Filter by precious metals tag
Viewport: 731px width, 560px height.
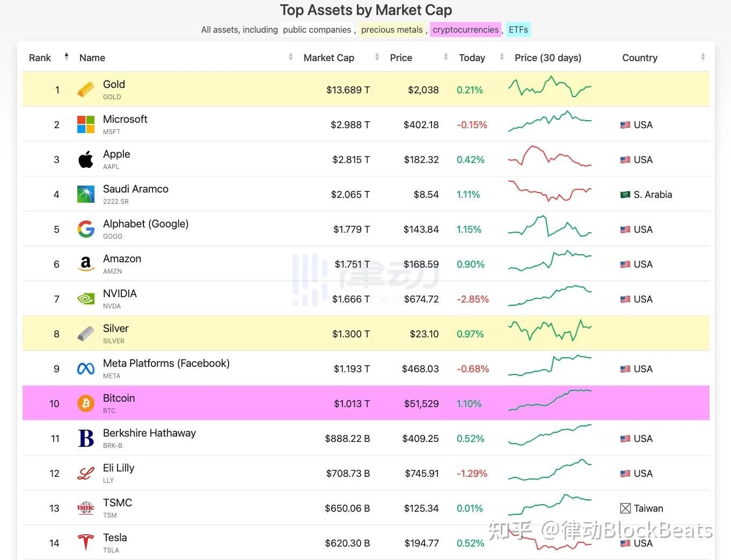click(x=392, y=30)
